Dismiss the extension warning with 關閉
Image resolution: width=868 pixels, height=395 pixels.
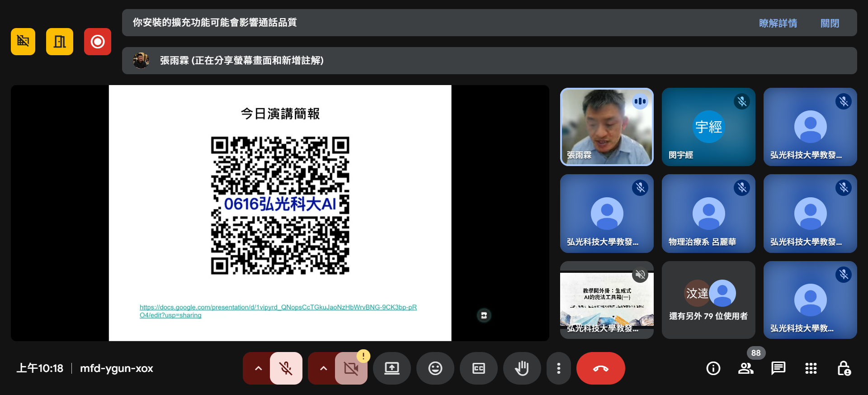click(x=830, y=23)
